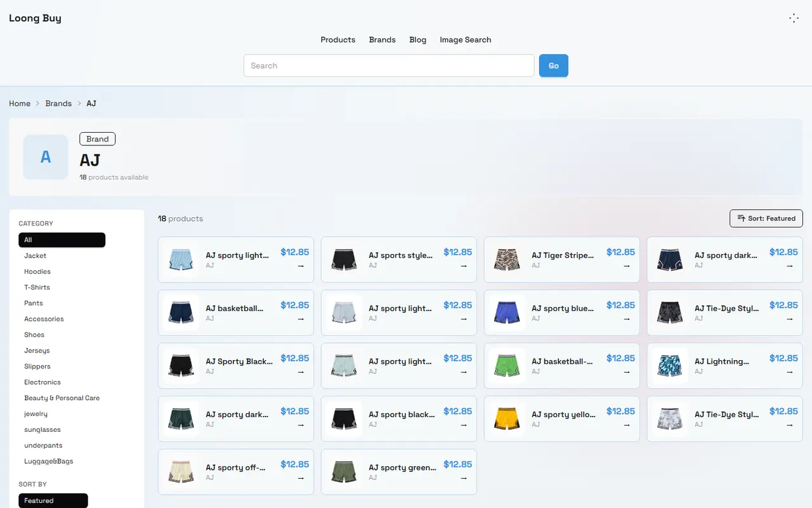The height and width of the screenshot is (508, 812).
Task: Open the yellow shorts thumbnail
Action: click(x=507, y=418)
